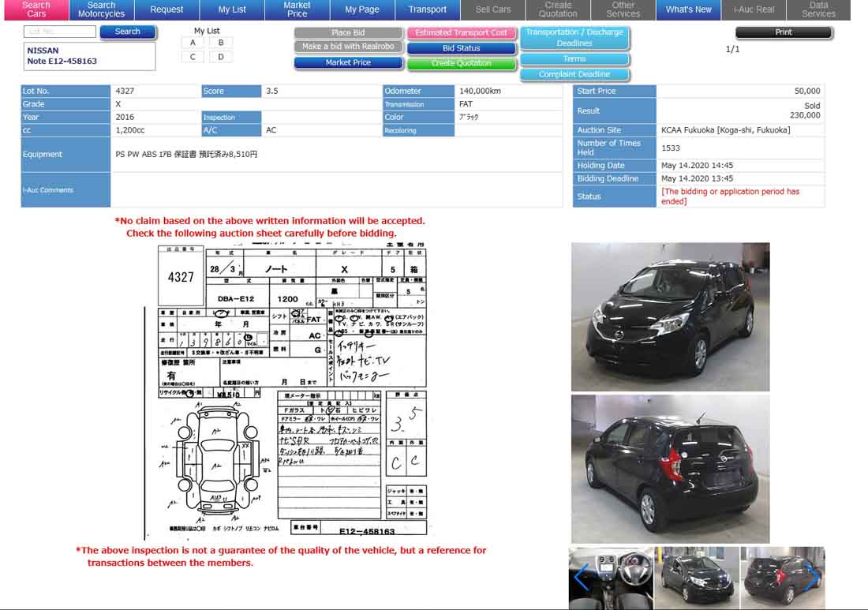Select the middle front-view thumbnail

pyautogui.click(x=697, y=578)
